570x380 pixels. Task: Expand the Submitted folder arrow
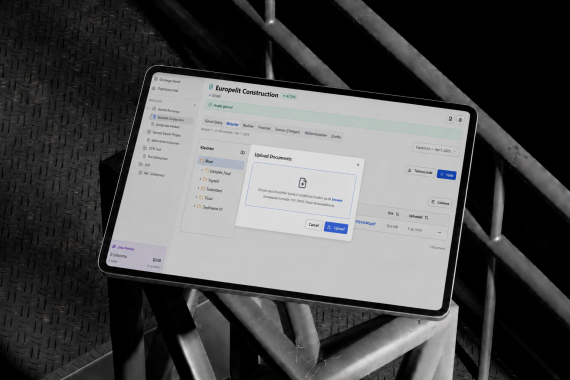198,188
